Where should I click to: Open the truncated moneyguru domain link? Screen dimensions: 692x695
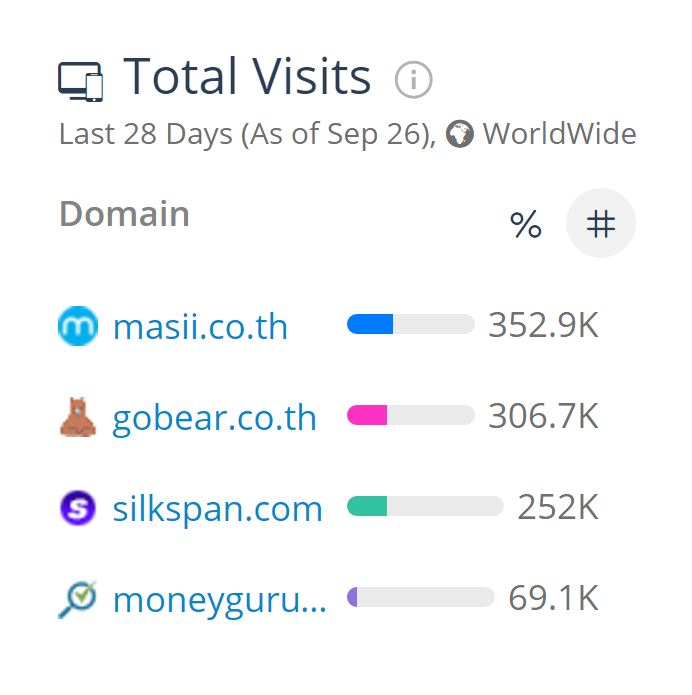[x=219, y=600]
